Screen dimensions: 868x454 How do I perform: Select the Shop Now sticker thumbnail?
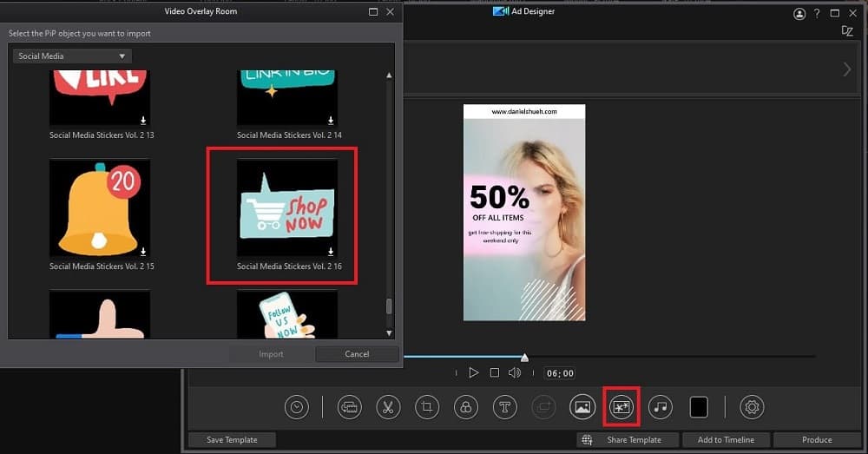(x=287, y=209)
